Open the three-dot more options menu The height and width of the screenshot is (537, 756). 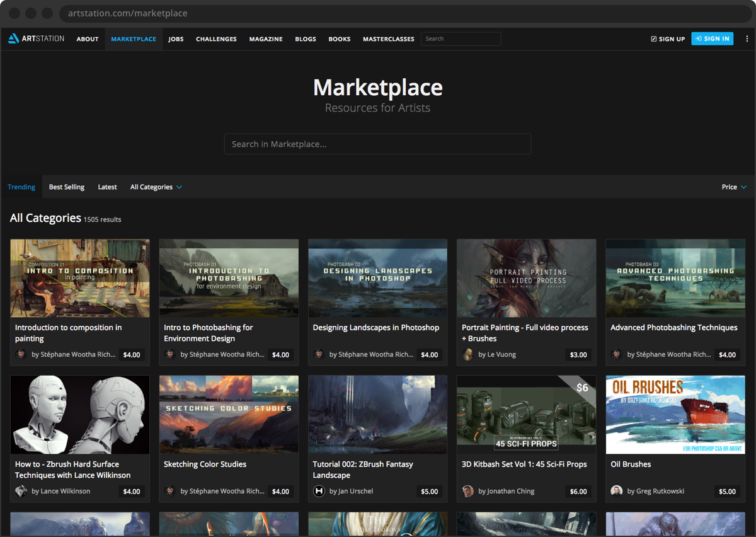747,38
